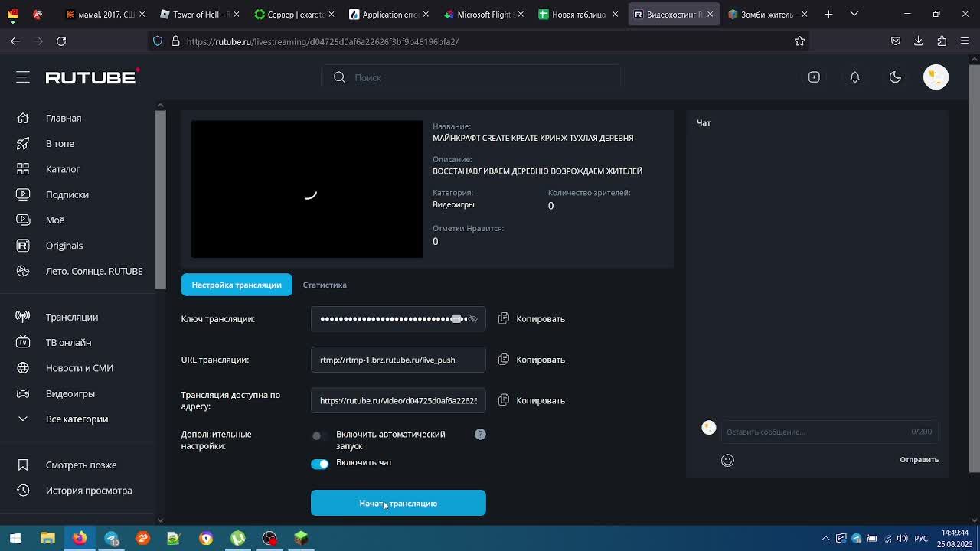The width and height of the screenshot is (980, 551).
Task: Disable the Включить чат switch
Action: (x=319, y=464)
